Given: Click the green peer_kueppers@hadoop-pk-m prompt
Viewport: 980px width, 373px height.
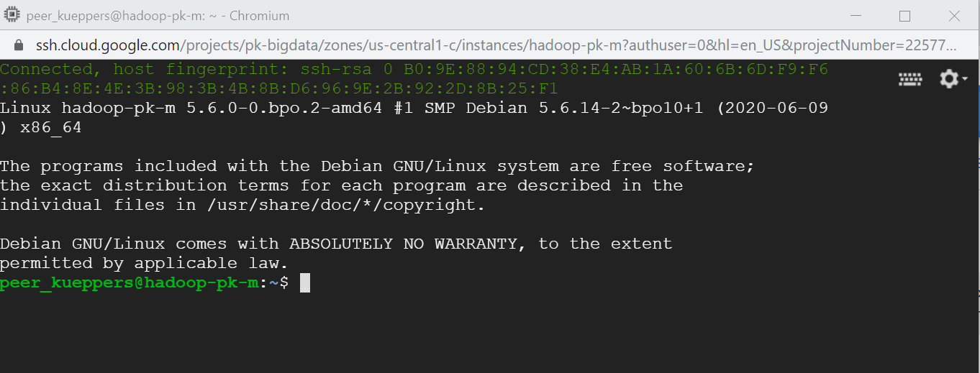Looking at the screenshot, I should pyautogui.click(x=130, y=283).
